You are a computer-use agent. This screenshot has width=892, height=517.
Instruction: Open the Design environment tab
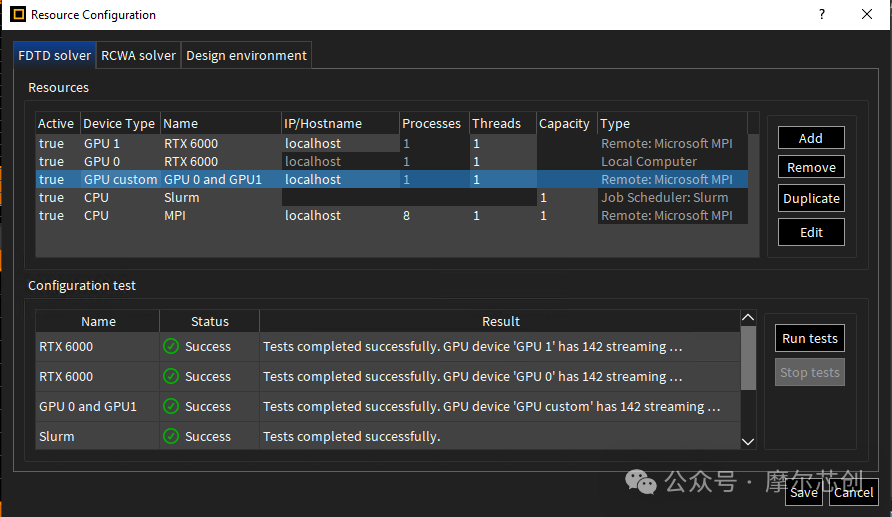pos(246,56)
